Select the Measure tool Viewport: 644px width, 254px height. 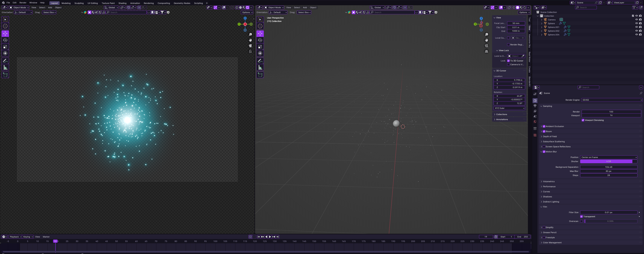pos(5,67)
